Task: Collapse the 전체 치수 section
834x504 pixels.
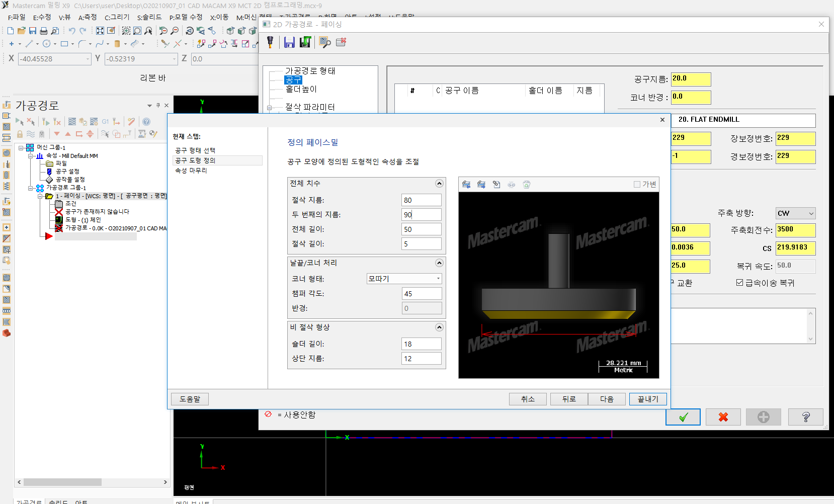Action: (x=439, y=184)
